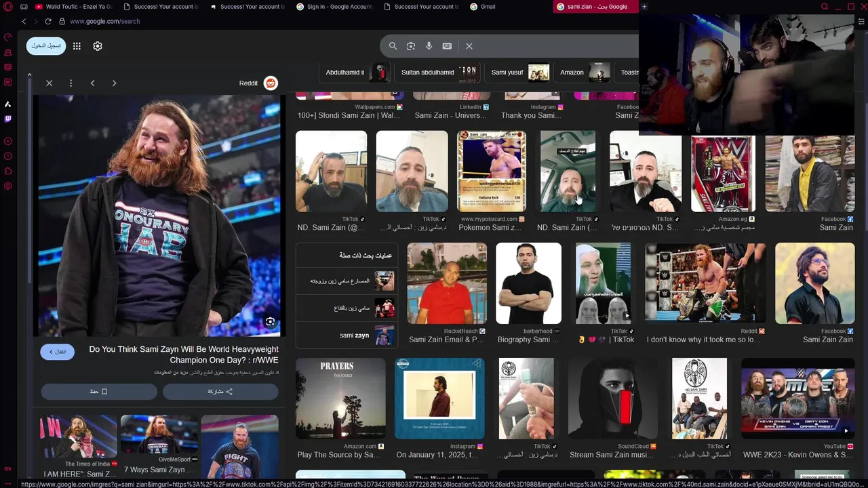Open the on-screen keyboard input tool
This screenshot has width=868, height=488.
447,46
